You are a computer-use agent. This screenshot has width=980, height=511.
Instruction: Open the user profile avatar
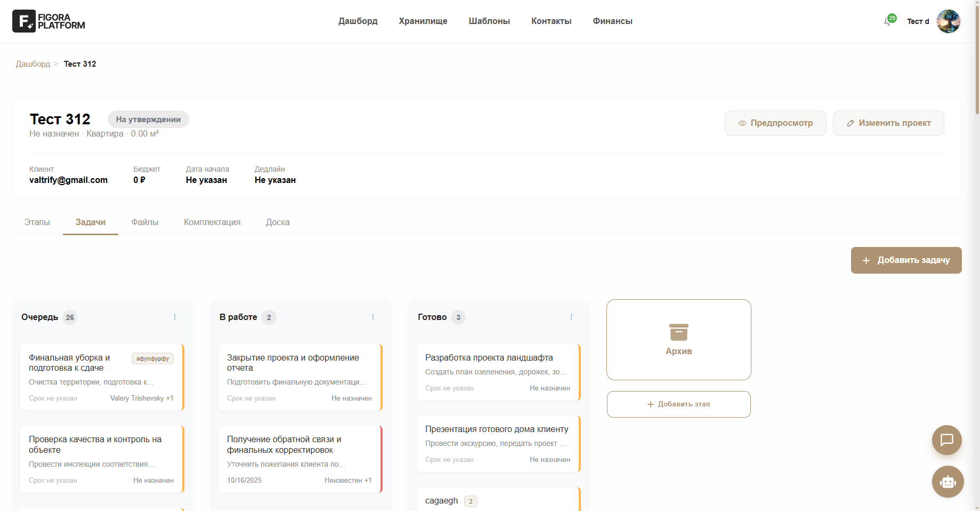tap(949, 21)
